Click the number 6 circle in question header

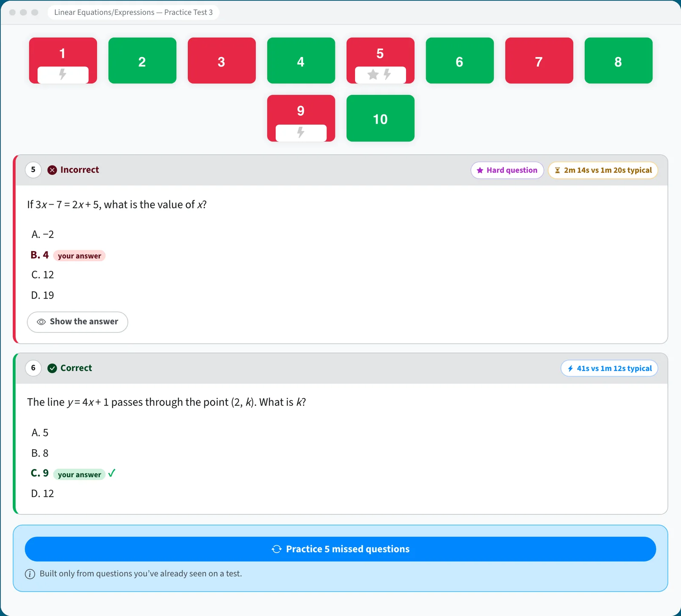[x=33, y=368]
